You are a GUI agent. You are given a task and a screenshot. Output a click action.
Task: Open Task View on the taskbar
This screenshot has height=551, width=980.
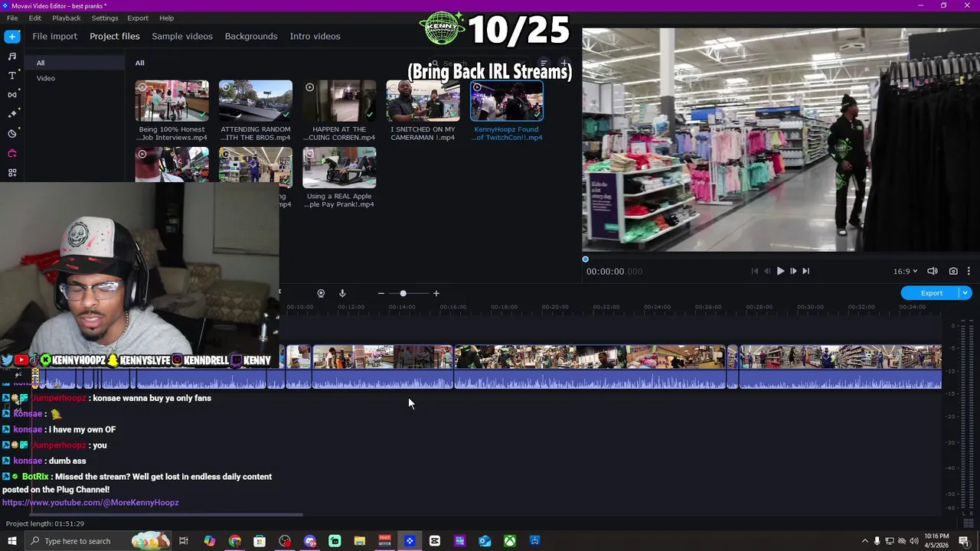click(x=184, y=541)
